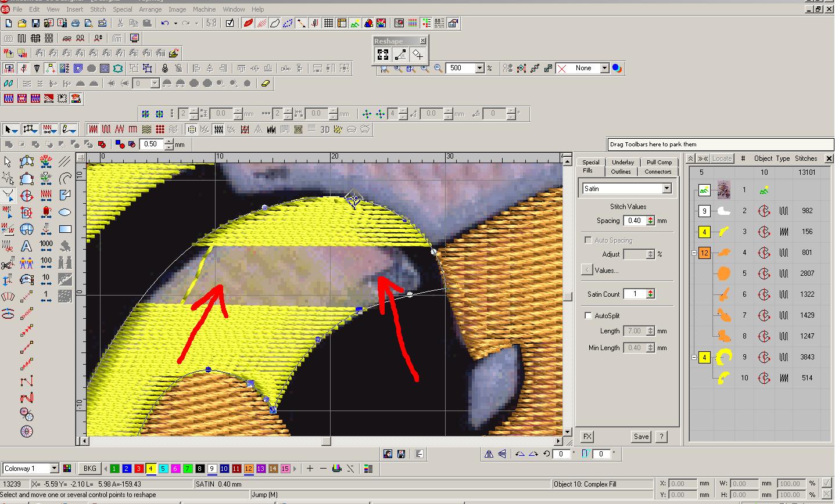Toggle the checkmark options icon in toolbar
This screenshot has height=504, width=835.
(230, 23)
